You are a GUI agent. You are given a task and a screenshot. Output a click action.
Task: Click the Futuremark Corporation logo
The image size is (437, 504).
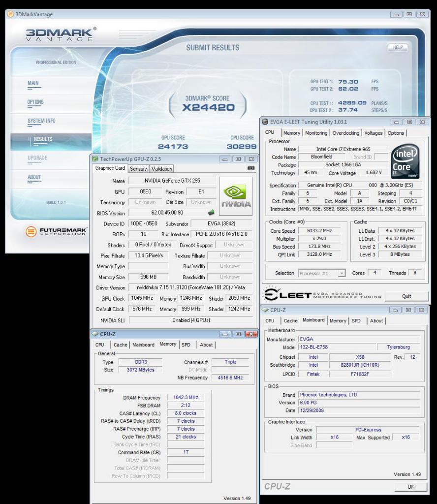pos(56,231)
